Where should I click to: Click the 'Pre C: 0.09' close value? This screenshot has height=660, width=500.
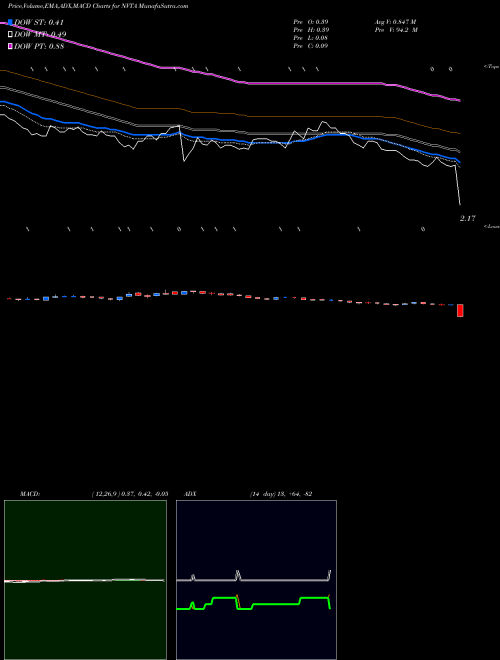tap(311, 46)
